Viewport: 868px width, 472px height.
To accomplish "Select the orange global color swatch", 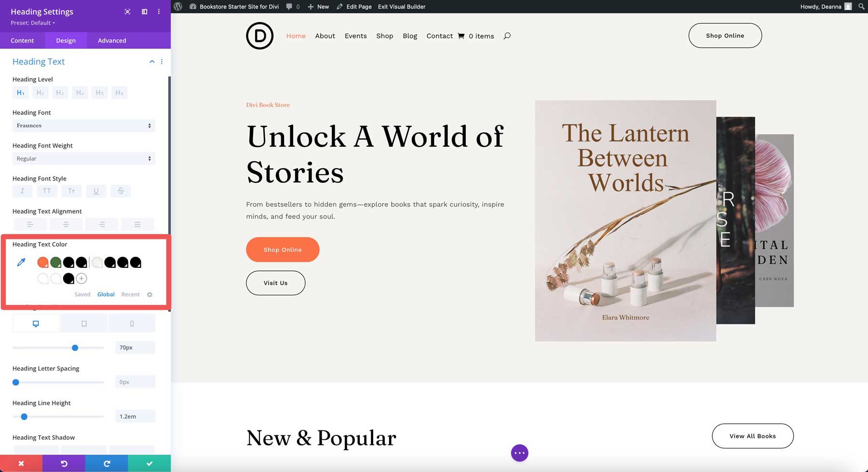I will coord(42,262).
